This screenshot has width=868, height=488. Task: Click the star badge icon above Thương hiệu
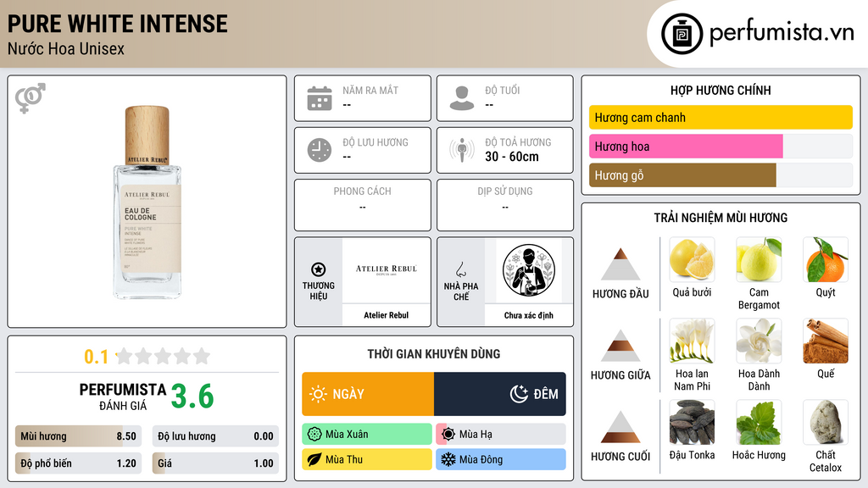click(319, 269)
